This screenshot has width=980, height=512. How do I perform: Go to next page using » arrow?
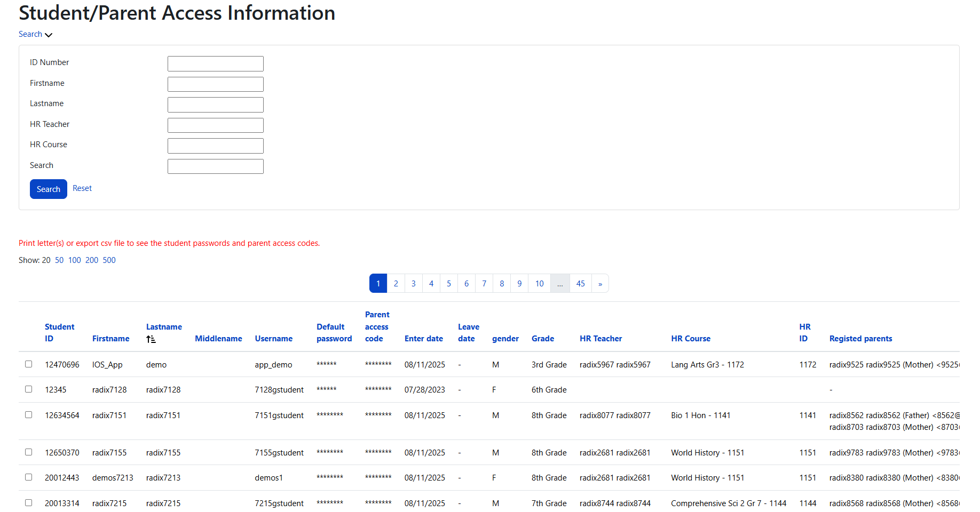click(600, 284)
